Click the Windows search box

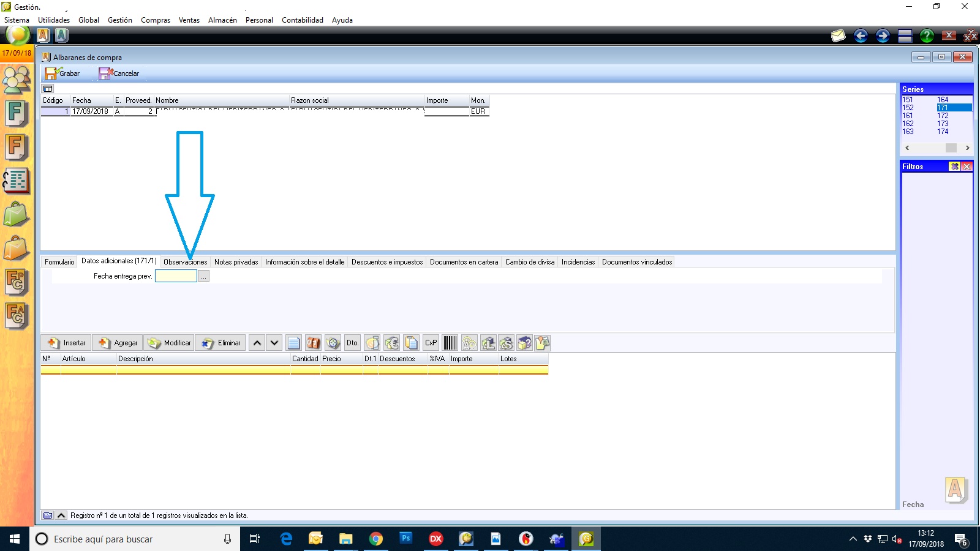[x=135, y=539]
